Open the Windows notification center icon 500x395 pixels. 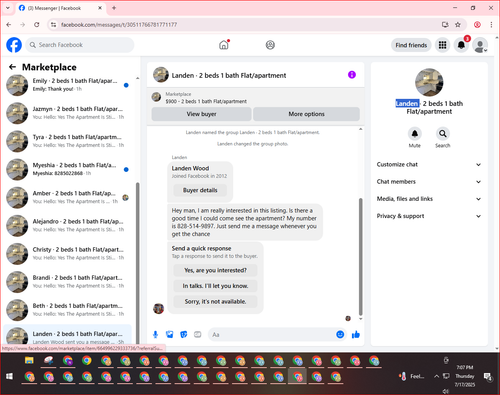488,377
